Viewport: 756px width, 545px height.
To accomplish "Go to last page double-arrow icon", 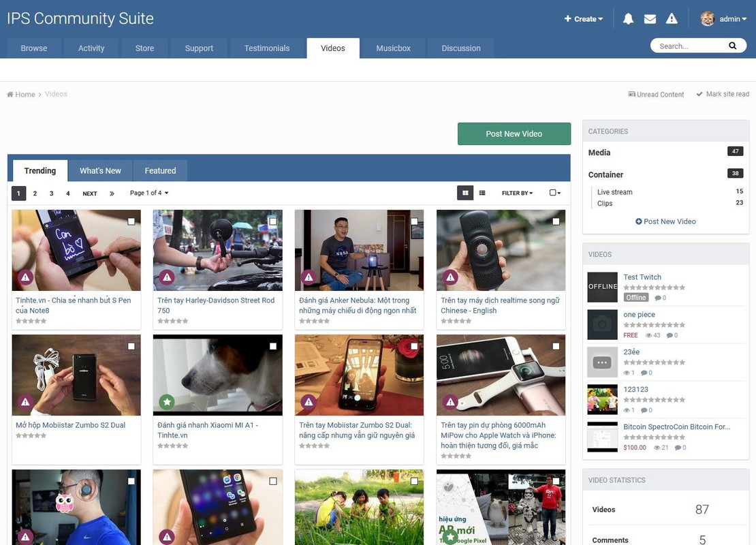I will click(112, 193).
